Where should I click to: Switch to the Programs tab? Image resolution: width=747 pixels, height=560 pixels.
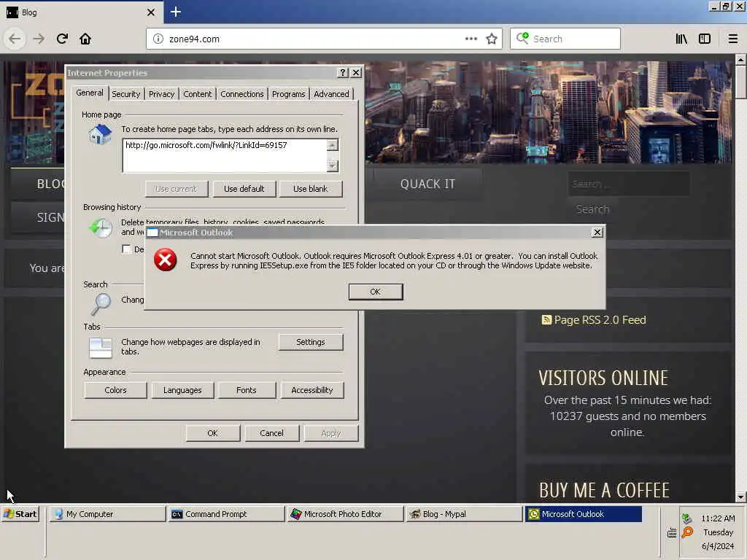tap(288, 94)
